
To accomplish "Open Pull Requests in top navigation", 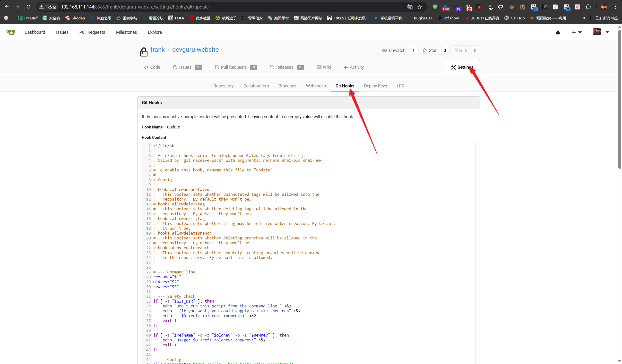I will [92, 32].
